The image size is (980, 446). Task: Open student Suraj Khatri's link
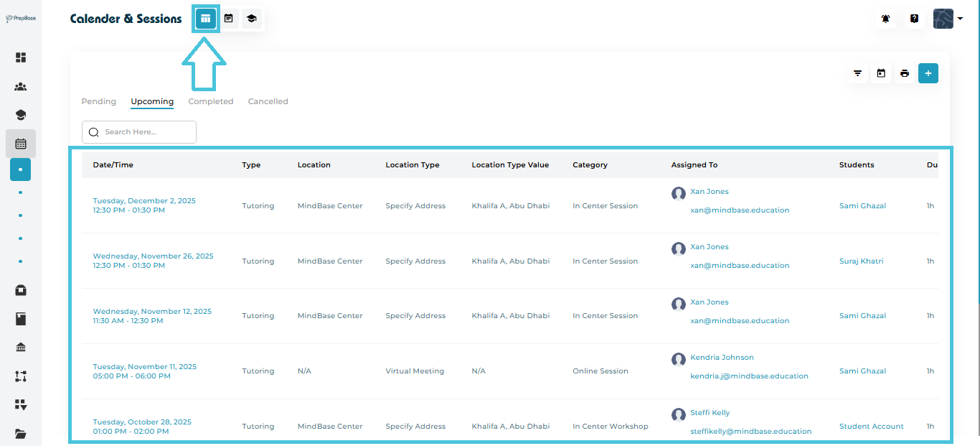(861, 261)
